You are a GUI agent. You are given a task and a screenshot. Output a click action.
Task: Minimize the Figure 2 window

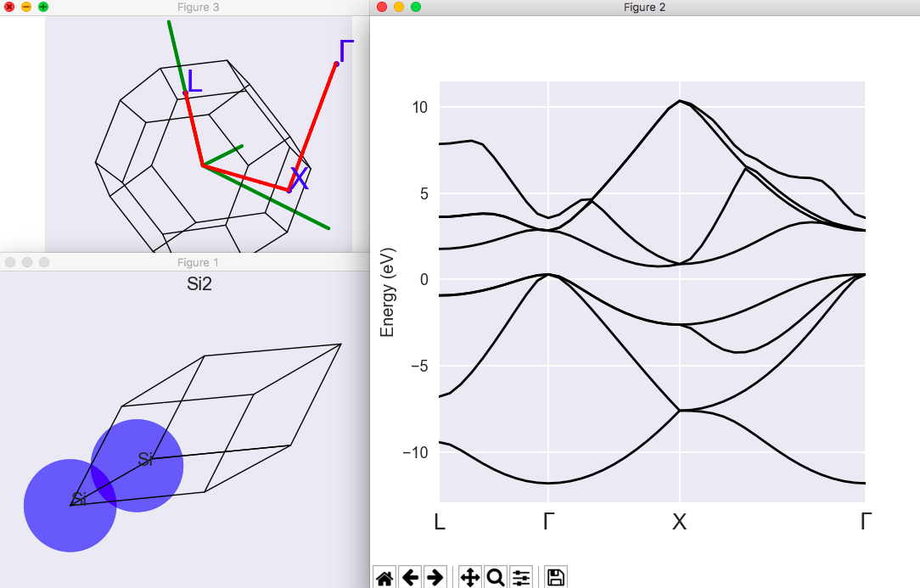399,7
